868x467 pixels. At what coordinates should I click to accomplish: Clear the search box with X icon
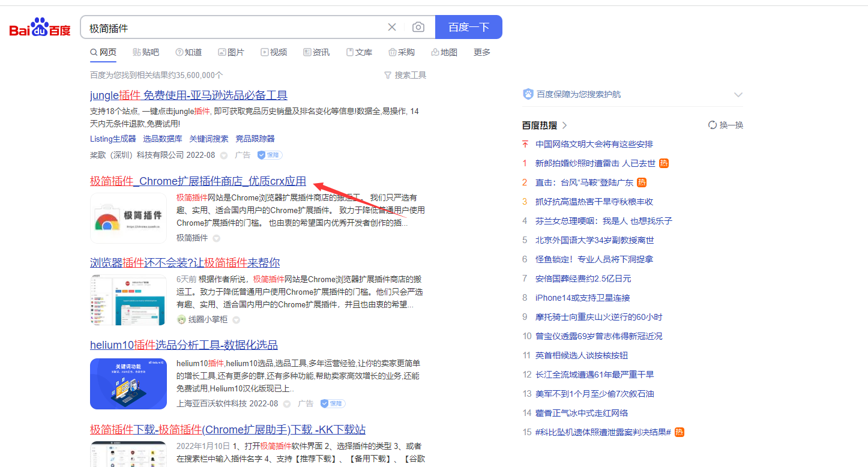(x=392, y=27)
